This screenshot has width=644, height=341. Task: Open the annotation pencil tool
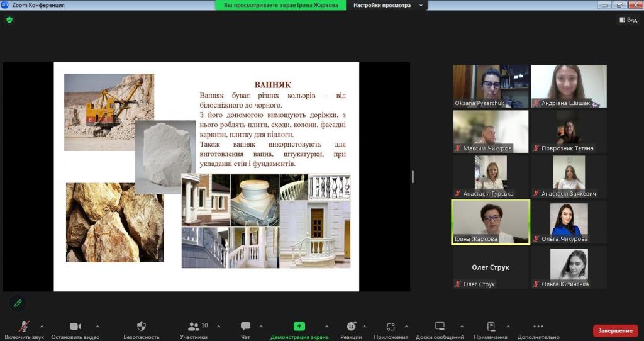pos(18,303)
